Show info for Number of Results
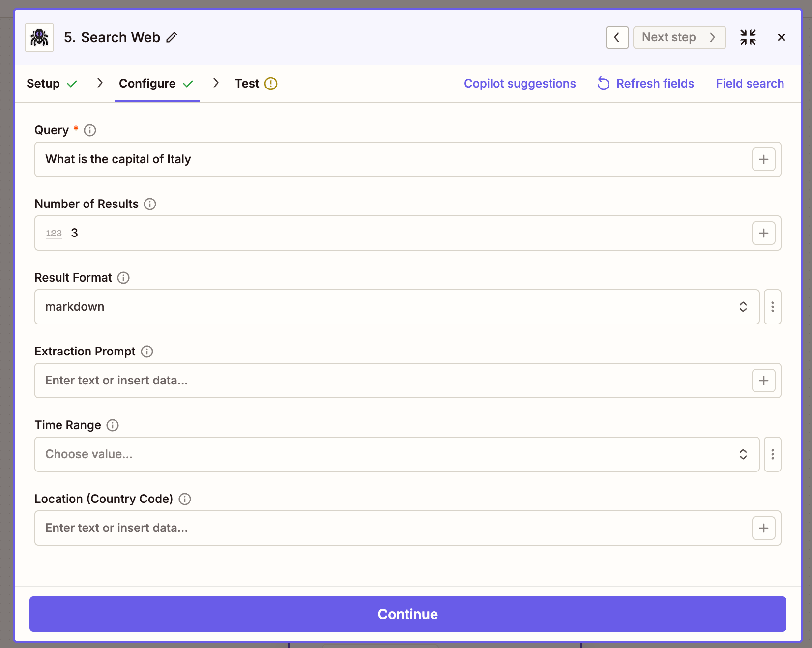Image resolution: width=812 pixels, height=648 pixels. click(x=150, y=204)
